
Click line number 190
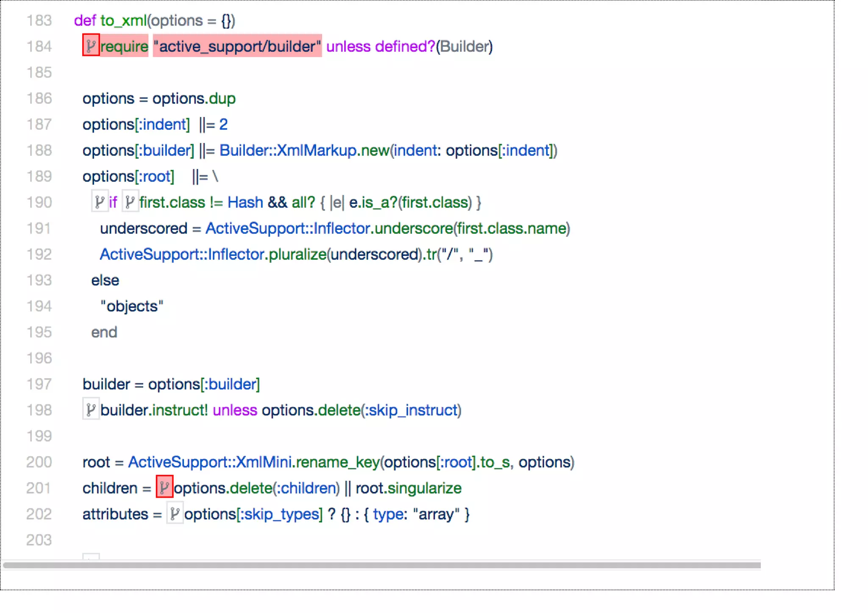(x=39, y=202)
